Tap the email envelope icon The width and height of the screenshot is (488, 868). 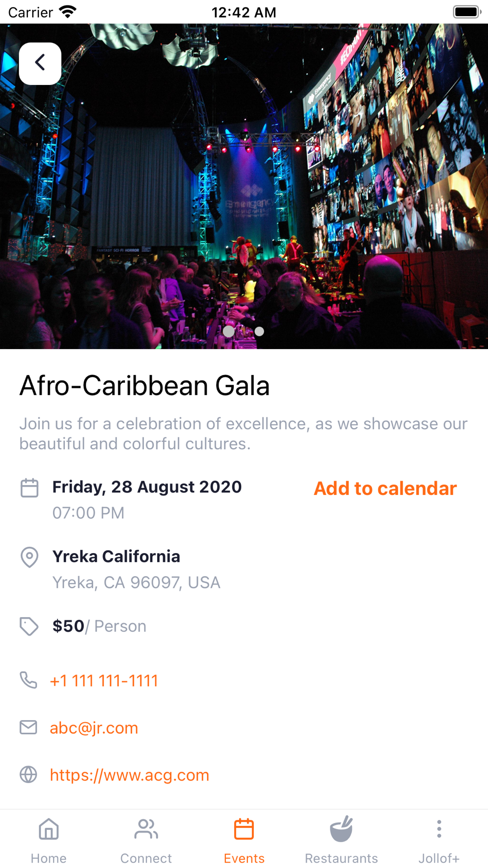(28, 727)
